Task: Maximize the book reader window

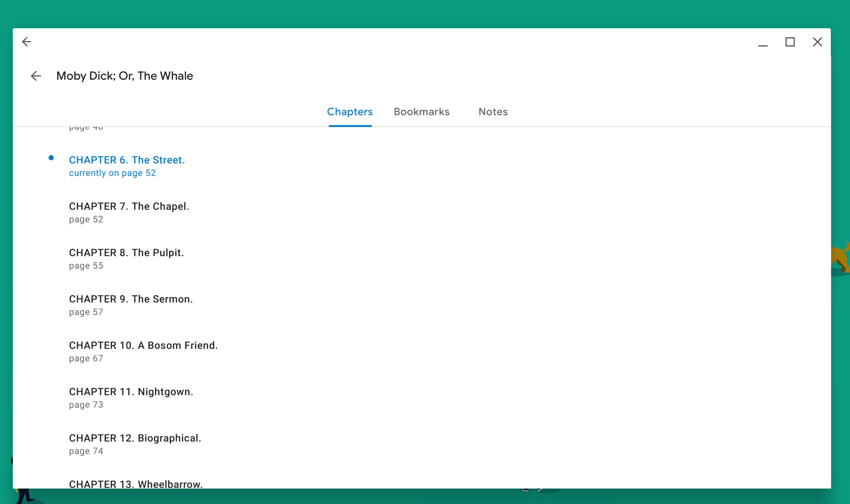Action: pos(790,42)
